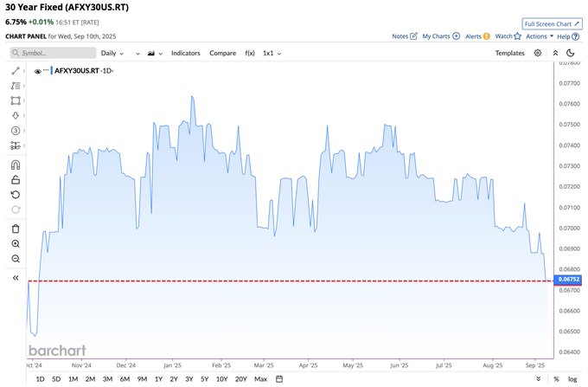This screenshot has width=588, height=387.
Task: Open the chart type area icon dropdown
Action: pyautogui.click(x=155, y=53)
